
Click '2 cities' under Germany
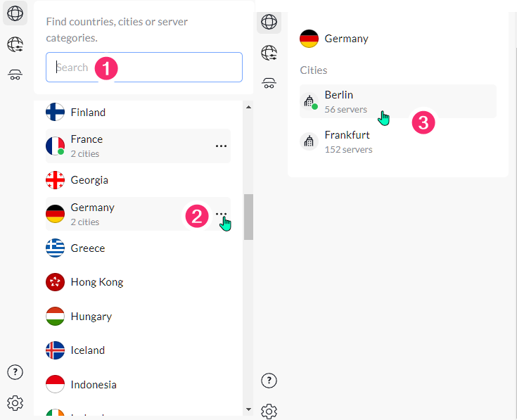point(85,222)
